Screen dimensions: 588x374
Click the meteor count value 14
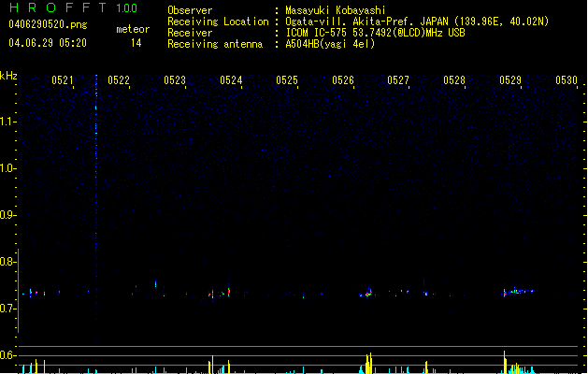[136, 43]
